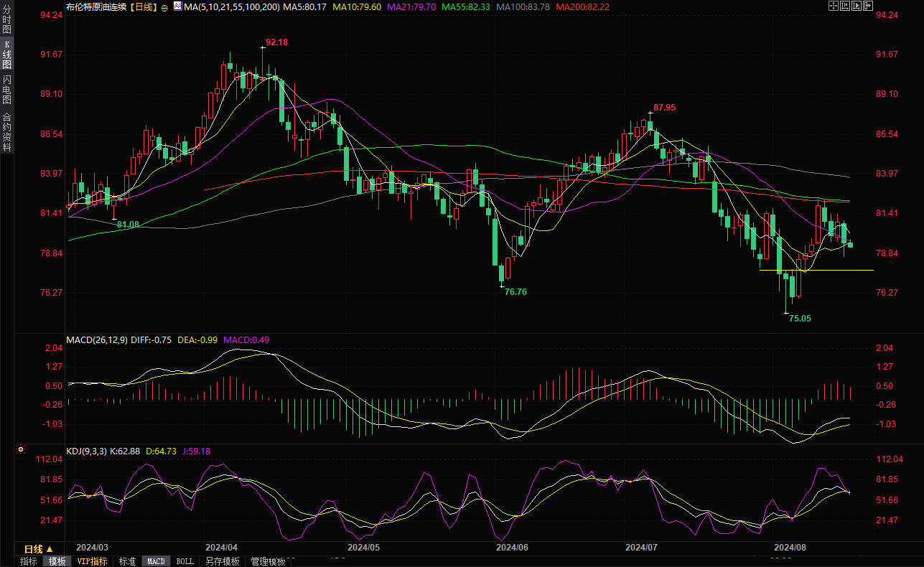Click the 75.05 low price marker
Viewport: 924px width, 567px height.
point(800,318)
